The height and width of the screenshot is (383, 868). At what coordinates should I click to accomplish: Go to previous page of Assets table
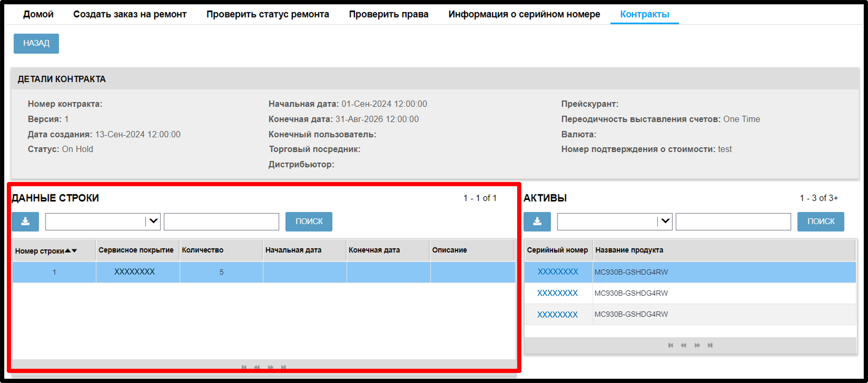tap(684, 345)
